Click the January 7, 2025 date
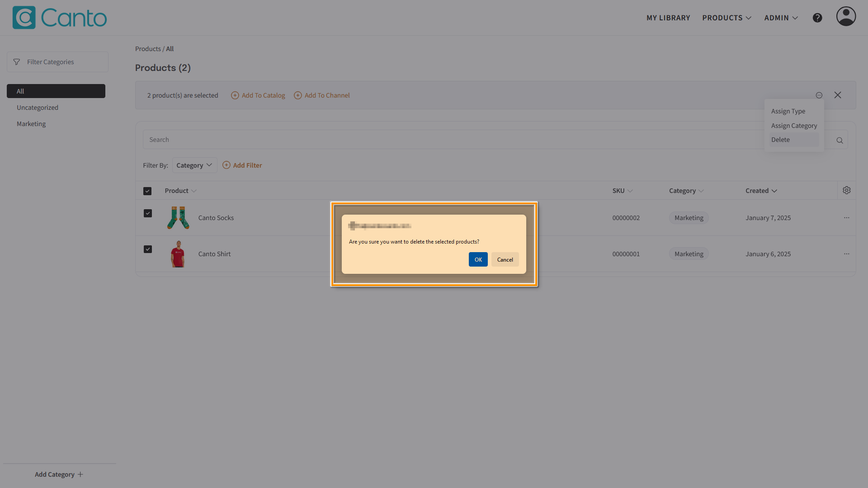Viewport: 868px width, 488px height. (x=768, y=218)
